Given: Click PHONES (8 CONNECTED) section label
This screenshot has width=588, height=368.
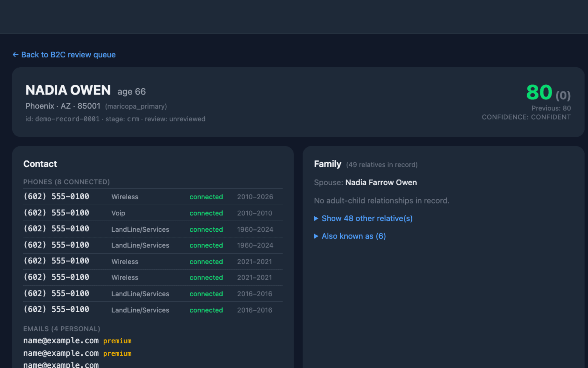Looking at the screenshot, I should pos(67,182).
